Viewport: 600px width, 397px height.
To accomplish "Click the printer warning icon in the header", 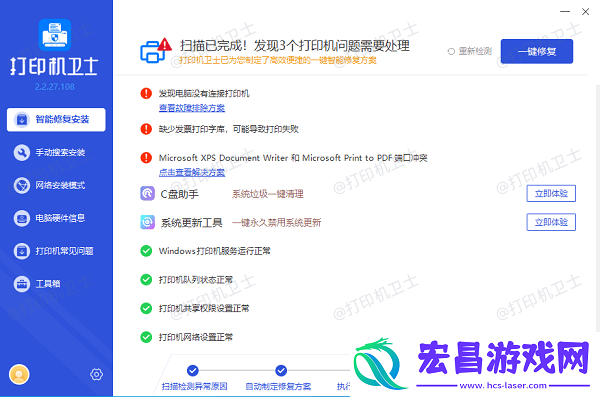I will click(x=156, y=50).
